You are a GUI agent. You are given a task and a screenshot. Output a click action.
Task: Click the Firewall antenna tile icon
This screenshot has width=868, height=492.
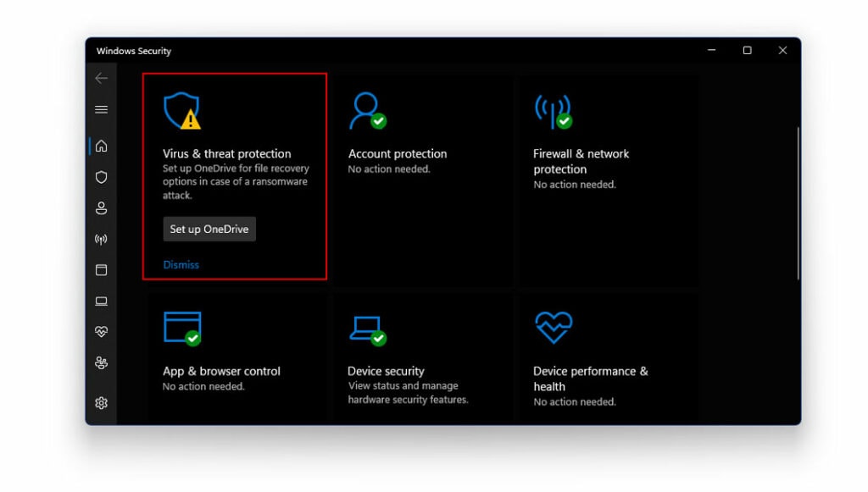(553, 112)
